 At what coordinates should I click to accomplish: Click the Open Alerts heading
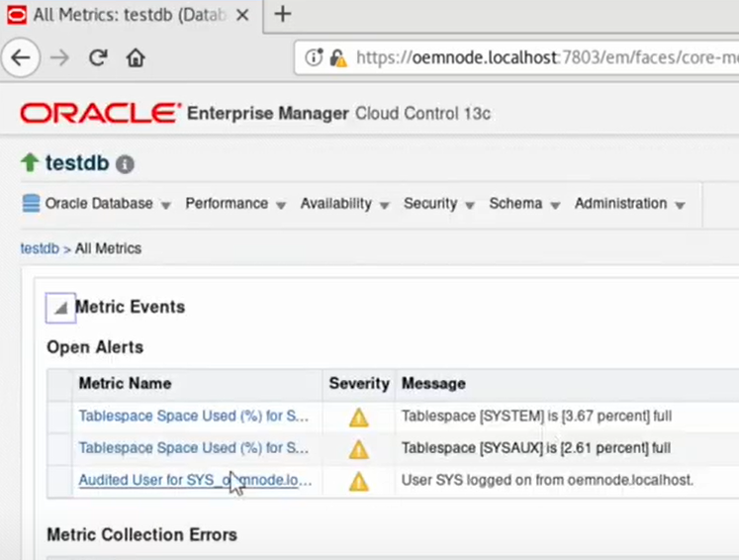point(95,347)
